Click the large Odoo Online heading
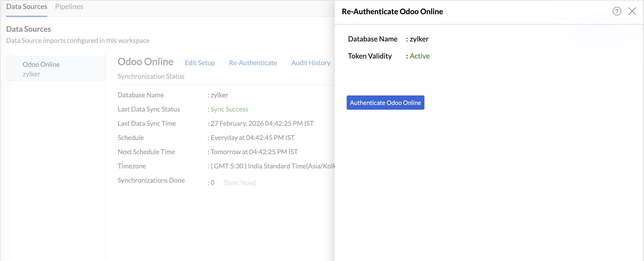The image size is (644, 261). [x=145, y=62]
